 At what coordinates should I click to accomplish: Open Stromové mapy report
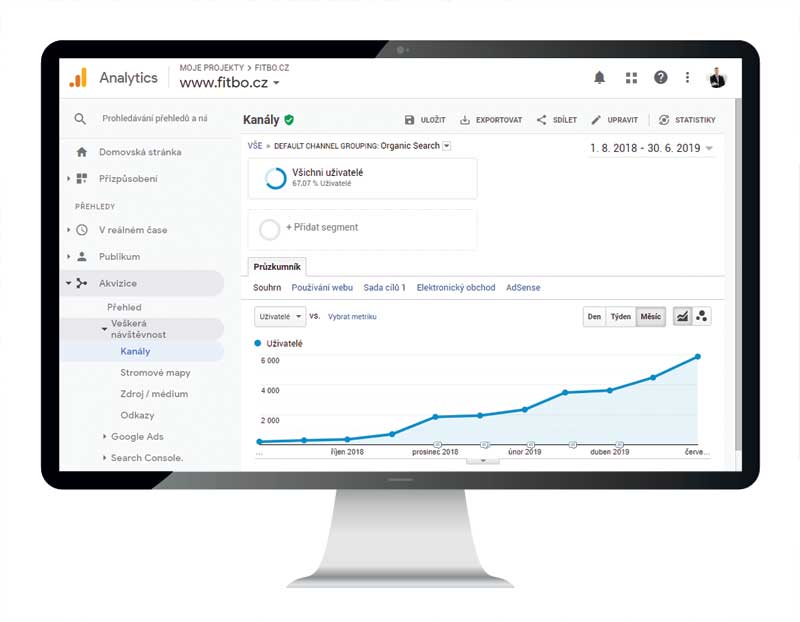155,373
